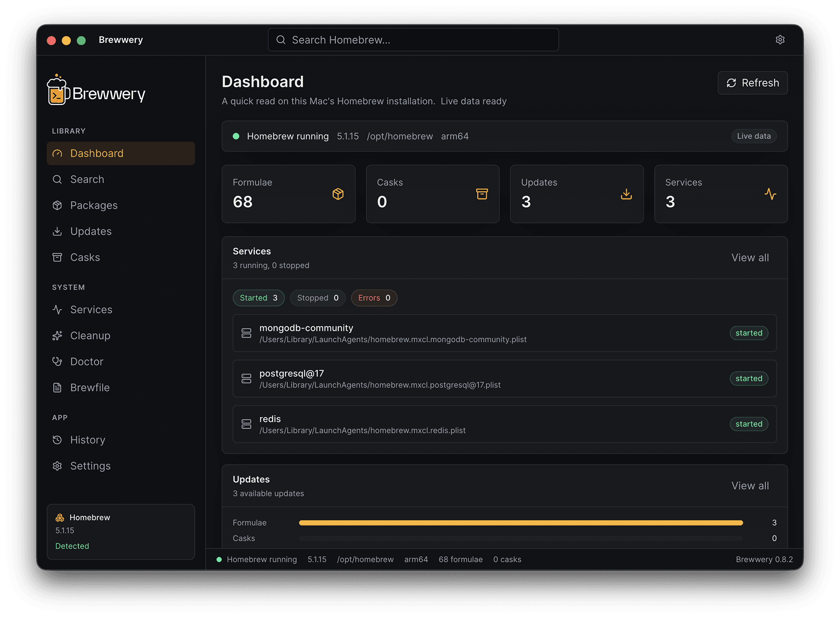
Task: Click the Packages cube icon in sidebar
Action: pyautogui.click(x=57, y=205)
